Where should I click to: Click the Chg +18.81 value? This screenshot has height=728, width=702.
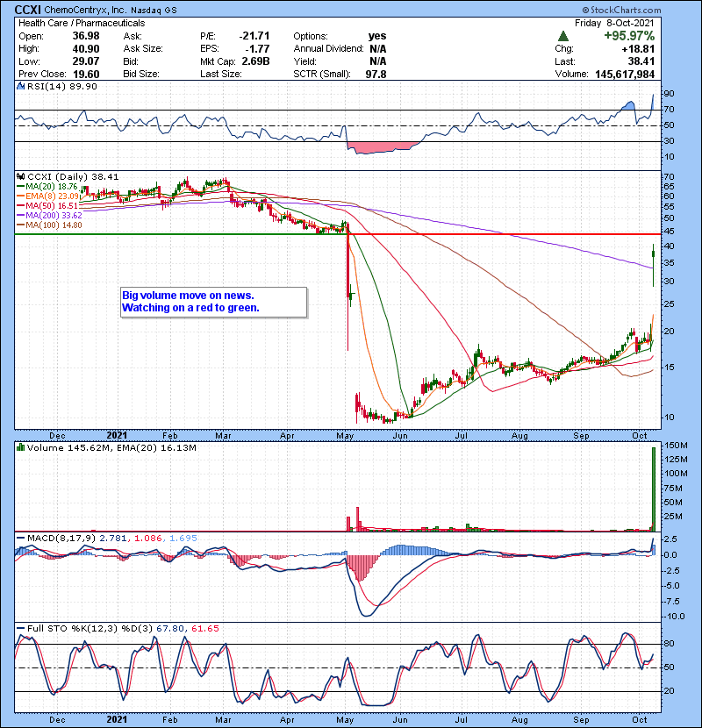pos(638,49)
